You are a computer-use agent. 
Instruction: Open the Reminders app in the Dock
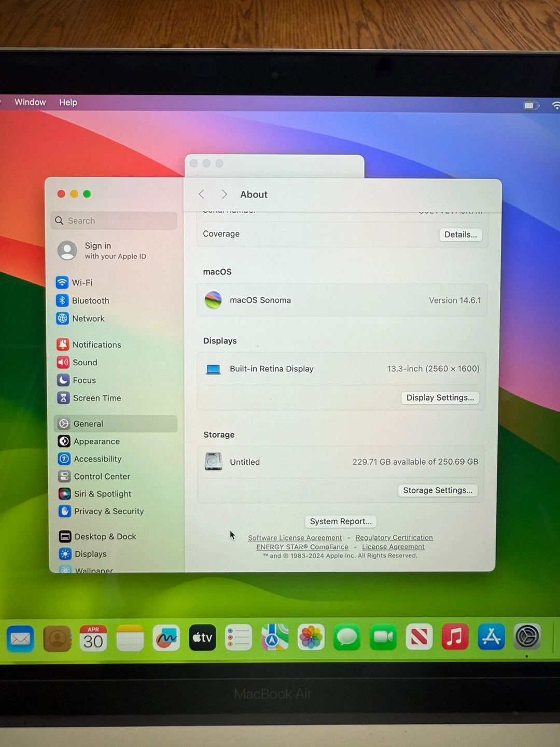click(x=239, y=637)
